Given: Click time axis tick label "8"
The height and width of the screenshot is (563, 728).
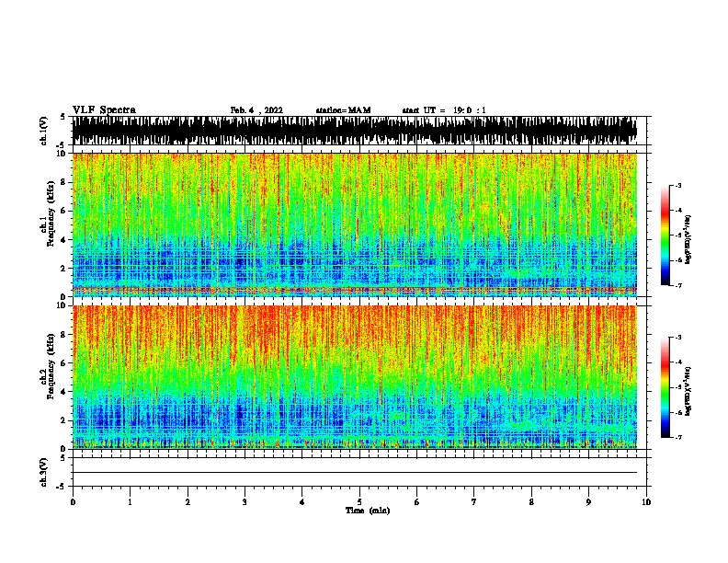Looking at the screenshot, I should click(x=531, y=502).
